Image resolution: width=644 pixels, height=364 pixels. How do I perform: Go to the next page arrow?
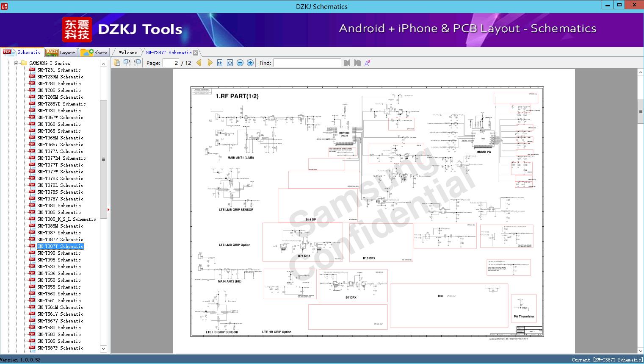210,63
